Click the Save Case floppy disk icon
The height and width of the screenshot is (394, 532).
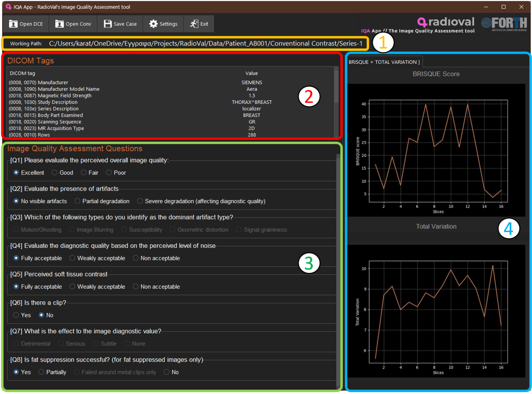(107, 24)
